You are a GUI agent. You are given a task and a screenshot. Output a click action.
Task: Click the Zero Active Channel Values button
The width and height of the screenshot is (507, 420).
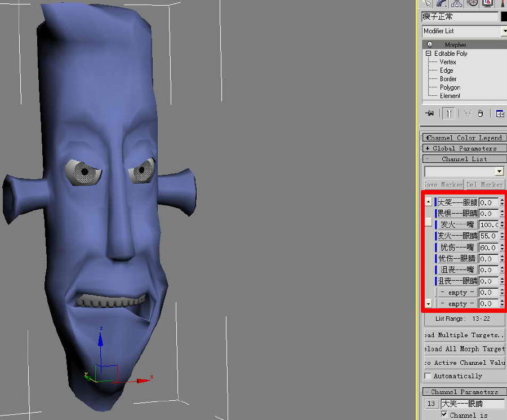tap(464, 362)
